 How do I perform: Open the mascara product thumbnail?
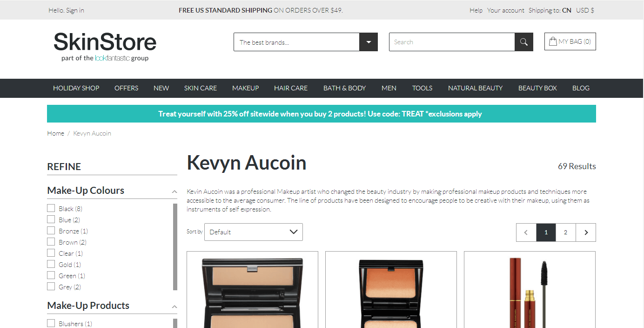(530, 290)
